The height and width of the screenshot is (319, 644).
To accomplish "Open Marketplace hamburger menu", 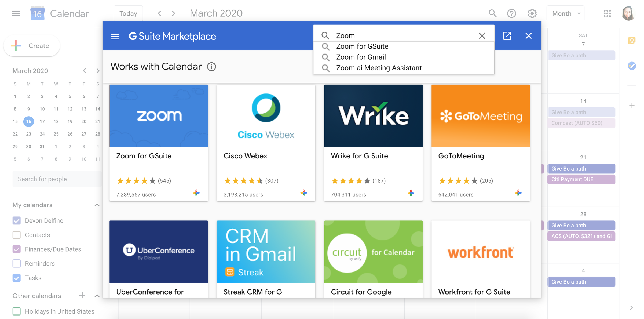I will [115, 36].
